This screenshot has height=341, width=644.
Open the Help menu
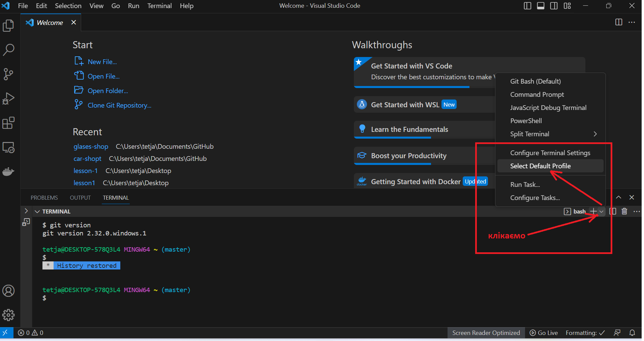pos(186,6)
